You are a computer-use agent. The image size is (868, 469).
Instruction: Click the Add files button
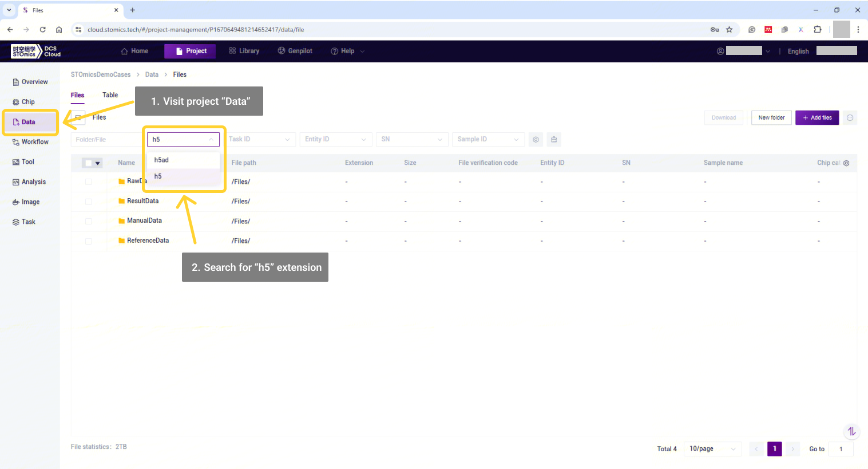tap(817, 118)
